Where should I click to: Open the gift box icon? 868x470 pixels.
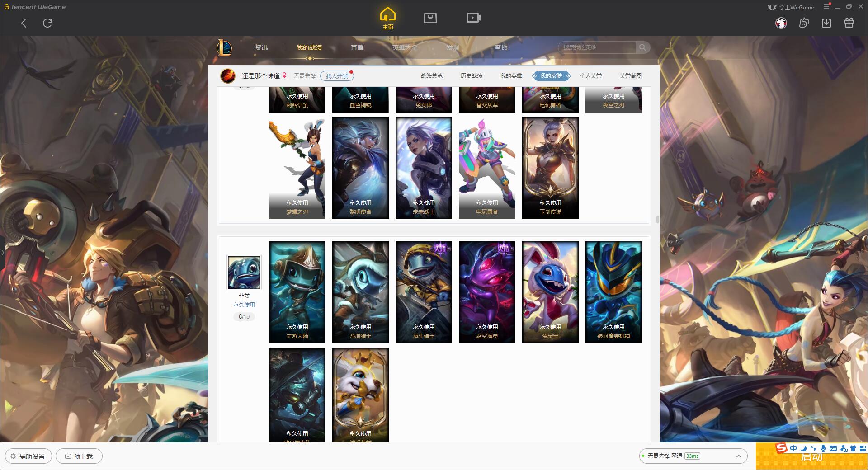(849, 23)
